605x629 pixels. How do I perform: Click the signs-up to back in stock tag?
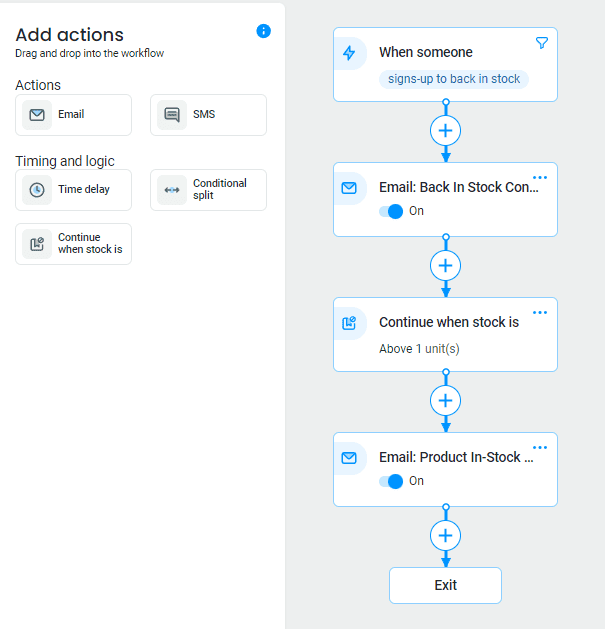point(453,79)
